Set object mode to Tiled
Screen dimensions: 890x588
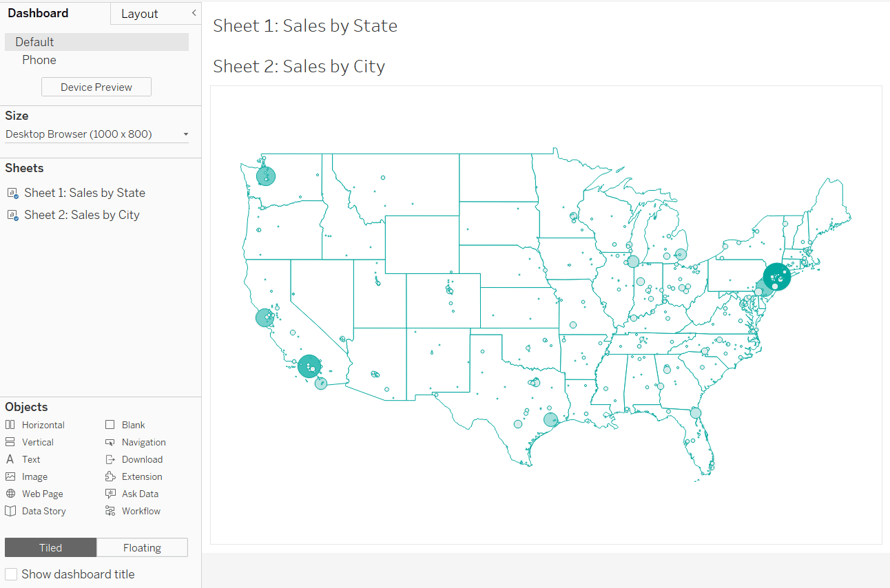(x=50, y=548)
